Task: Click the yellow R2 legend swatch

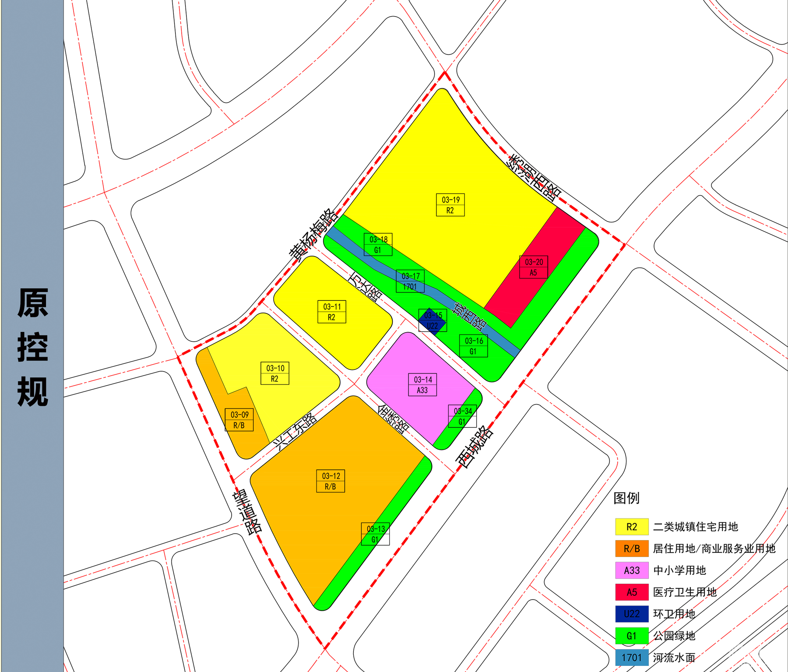Action: pos(631,527)
